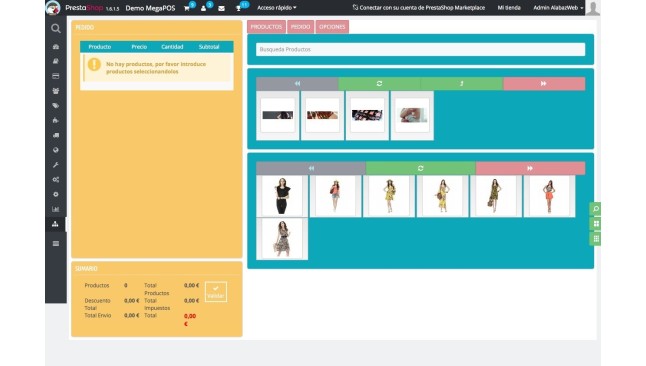Switch to the PEDIDO tab
This screenshot has width=646, height=366.
(300, 27)
